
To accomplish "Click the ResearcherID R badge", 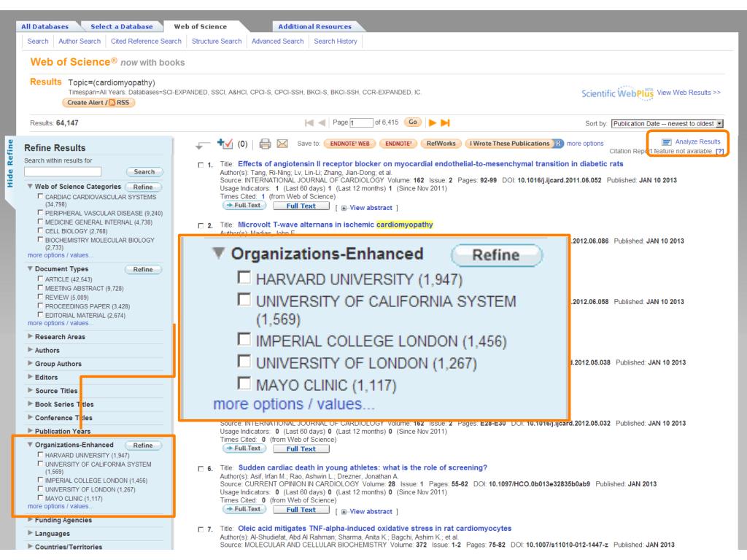I will pos(558,144).
